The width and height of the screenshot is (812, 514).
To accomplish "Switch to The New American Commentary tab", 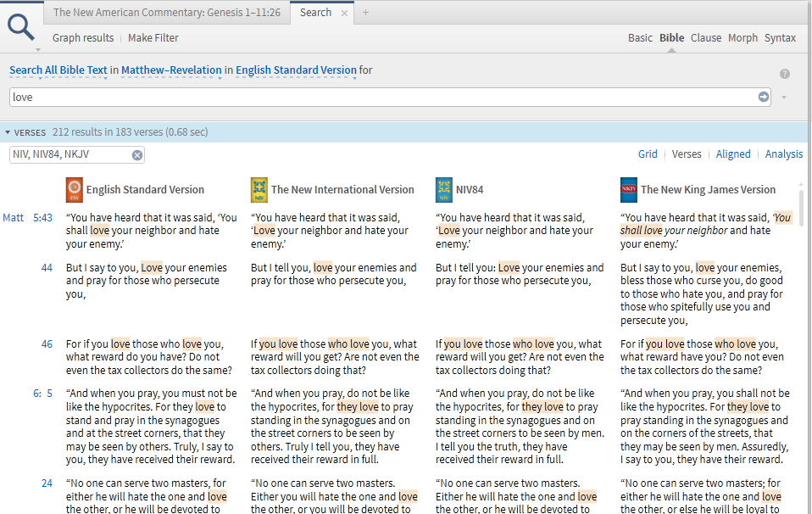I will 167,13.
